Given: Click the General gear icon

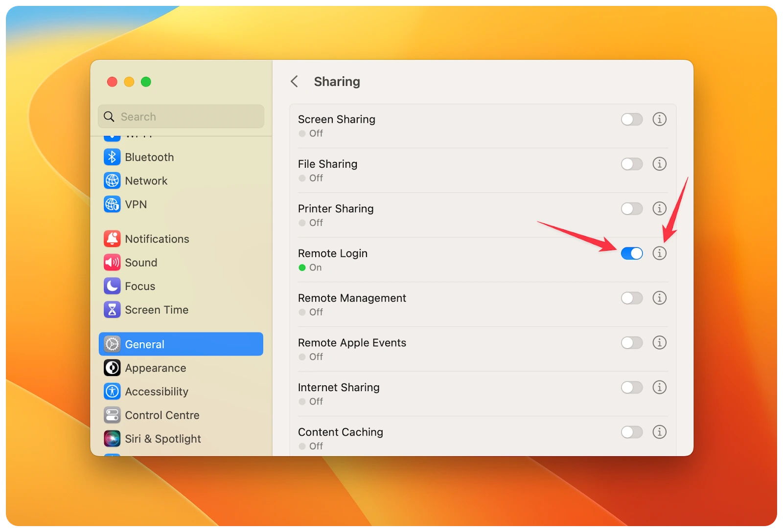Looking at the screenshot, I should [112, 344].
